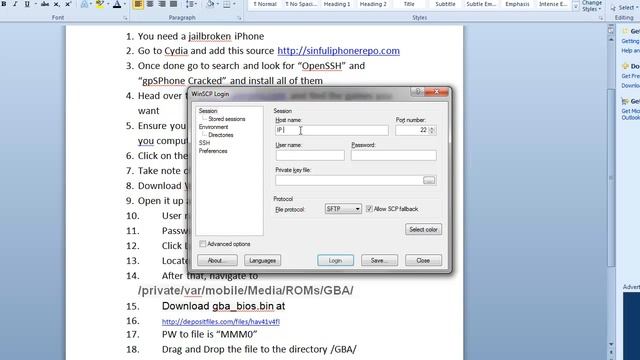
Task: Click the Borders icon in Paragraph group
Action: click(227, 4)
